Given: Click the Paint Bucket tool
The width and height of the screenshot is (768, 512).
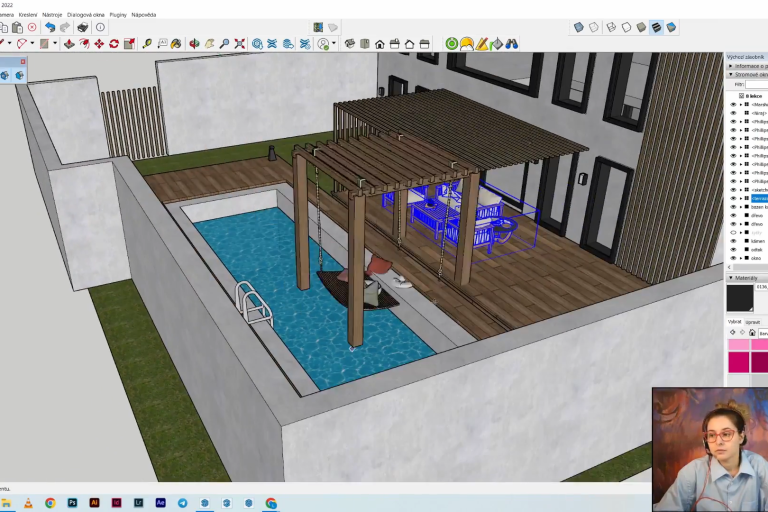Looking at the screenshot, I should point(177,44).
